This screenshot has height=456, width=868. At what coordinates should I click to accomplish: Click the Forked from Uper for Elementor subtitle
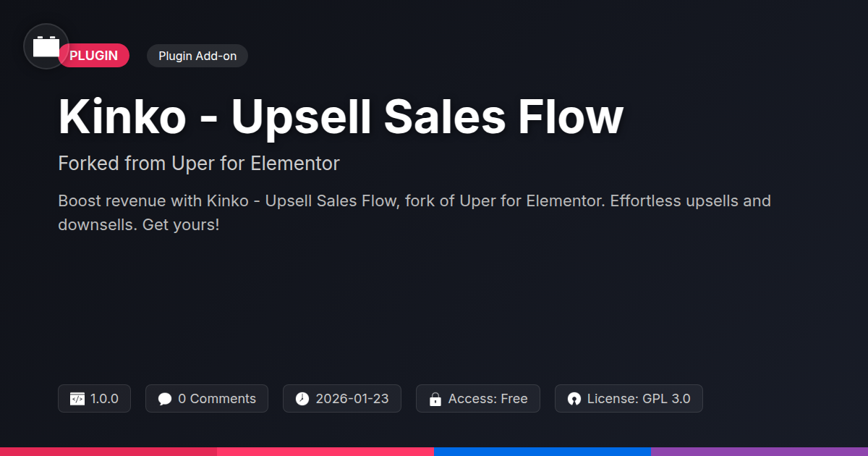[199, 164]
